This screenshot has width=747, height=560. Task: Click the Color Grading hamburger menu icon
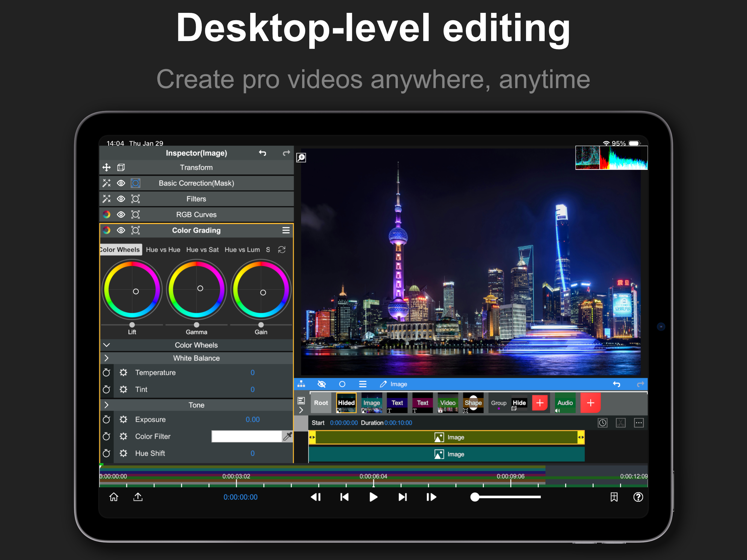[x=286, y=230]
